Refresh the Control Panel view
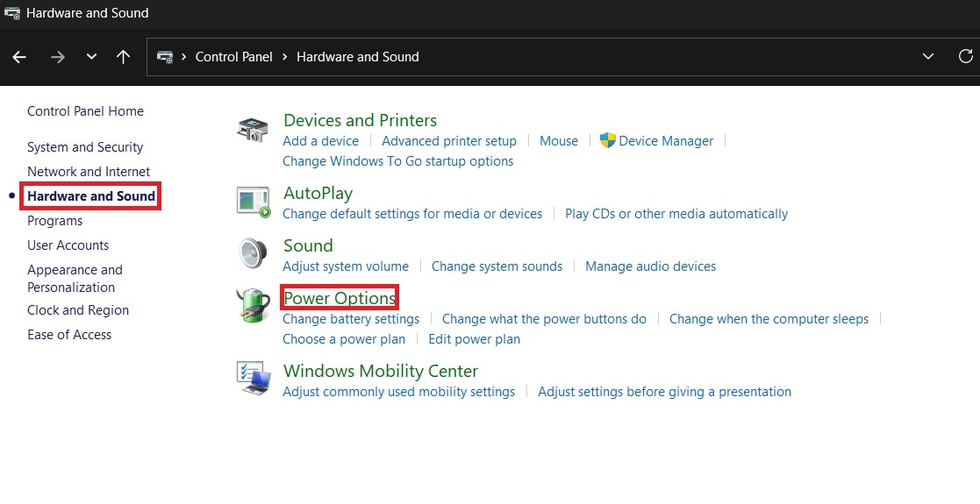The width and height of the screenshot is (980, 504). [x=965, y=56]
